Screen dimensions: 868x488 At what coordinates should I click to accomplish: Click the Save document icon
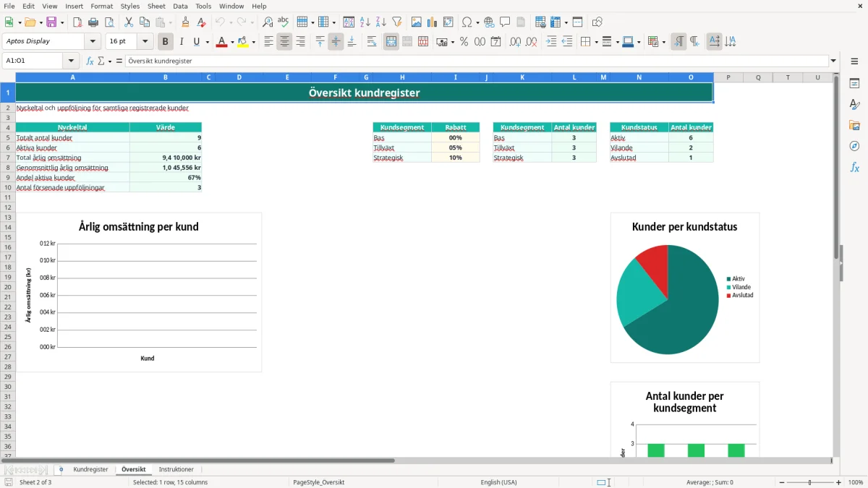click(x=51, y=22)
